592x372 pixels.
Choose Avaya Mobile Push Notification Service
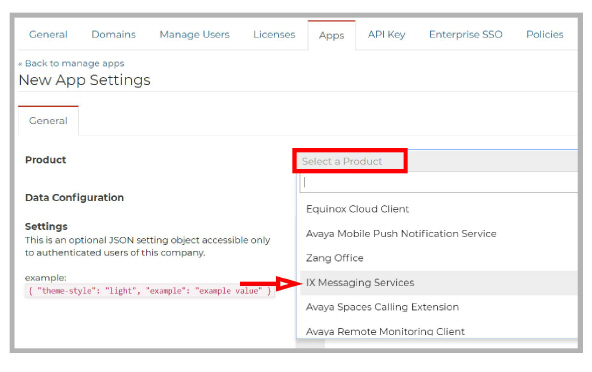coord(439,233)
